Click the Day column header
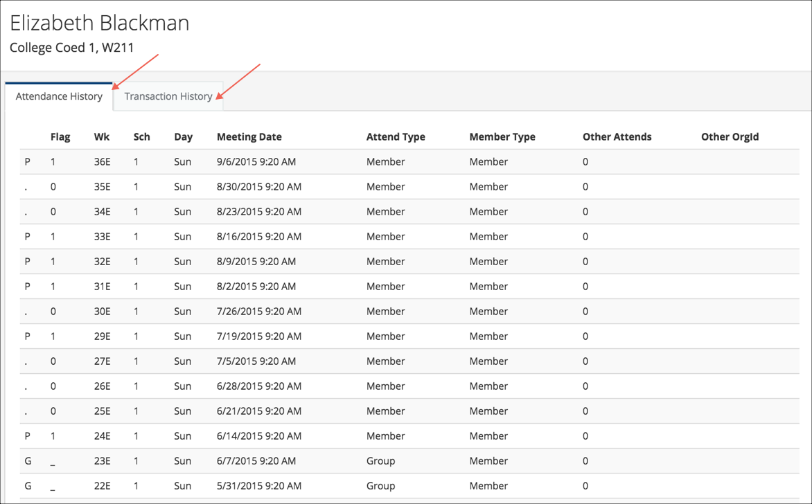Viewport: 812px width, 504px height. click(184, 136)
